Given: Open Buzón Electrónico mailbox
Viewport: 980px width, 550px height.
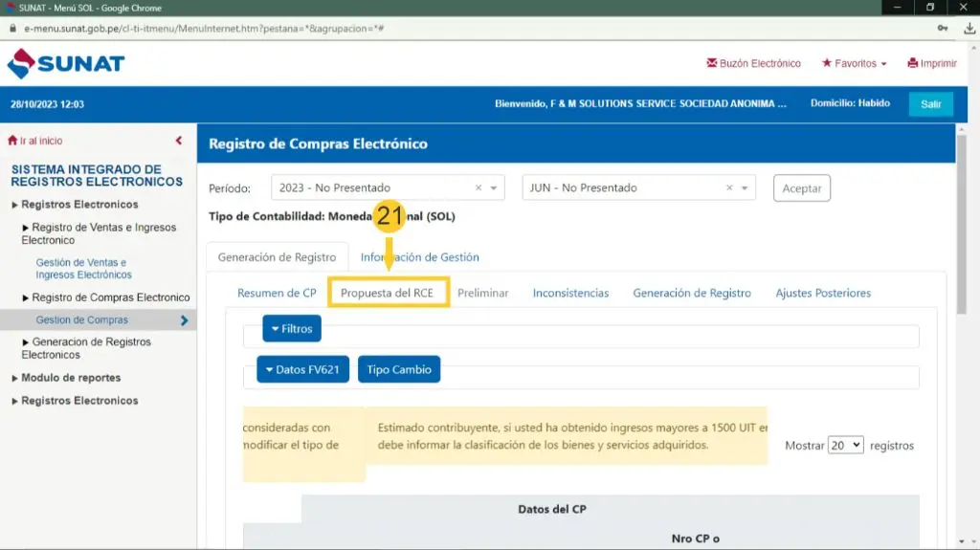Looking at the screenshot, I should (753, 64).
